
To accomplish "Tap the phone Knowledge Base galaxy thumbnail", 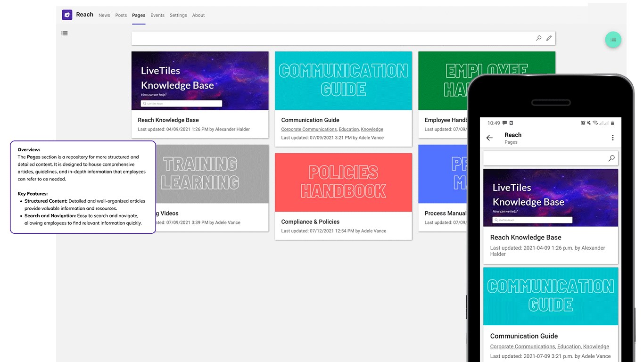I will [551, 197].
